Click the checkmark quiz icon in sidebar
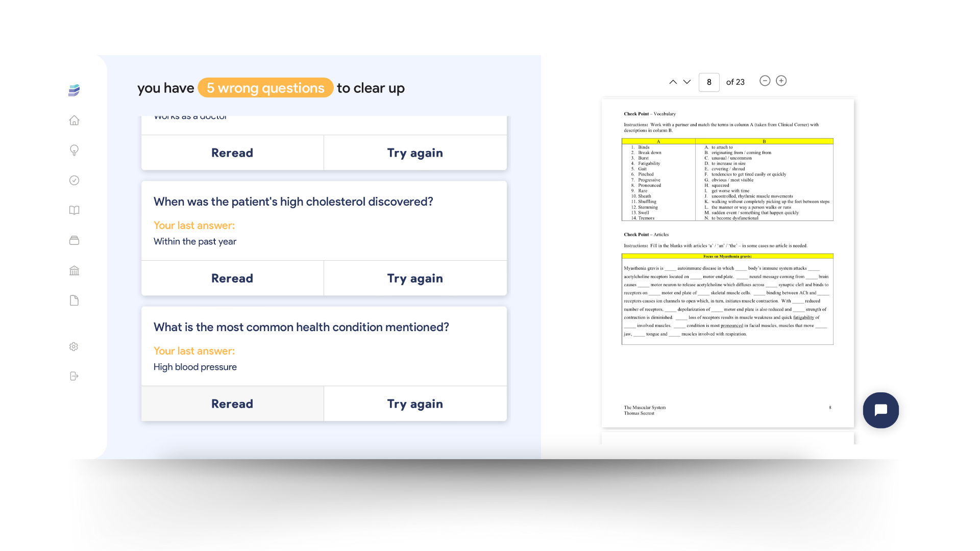The image size is (980, 551). point(74,180)
